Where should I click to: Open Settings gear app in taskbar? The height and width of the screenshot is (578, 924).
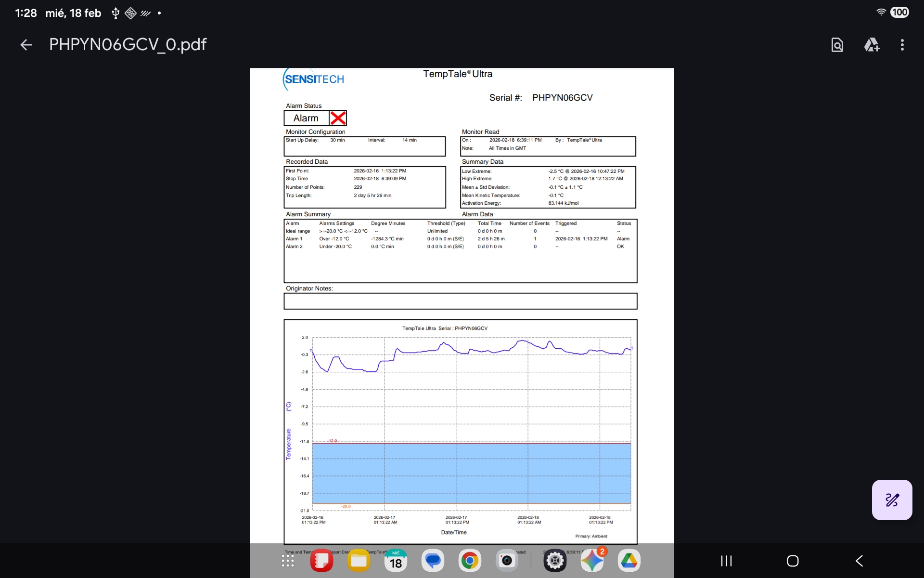click(555, 561)
